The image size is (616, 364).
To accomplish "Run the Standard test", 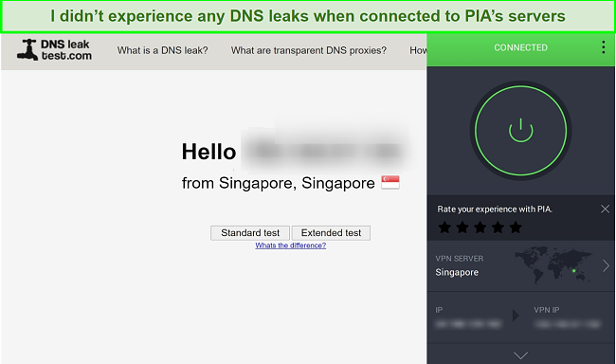I will click(x=250, y=232).
